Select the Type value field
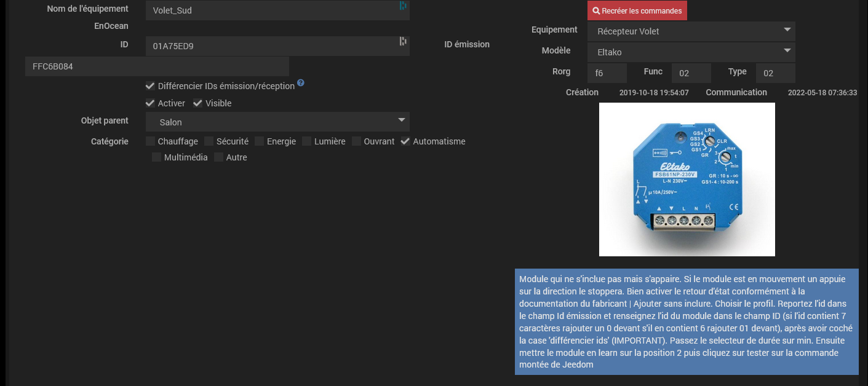Screen dimensions: 868x386 (x=775, y=73)
